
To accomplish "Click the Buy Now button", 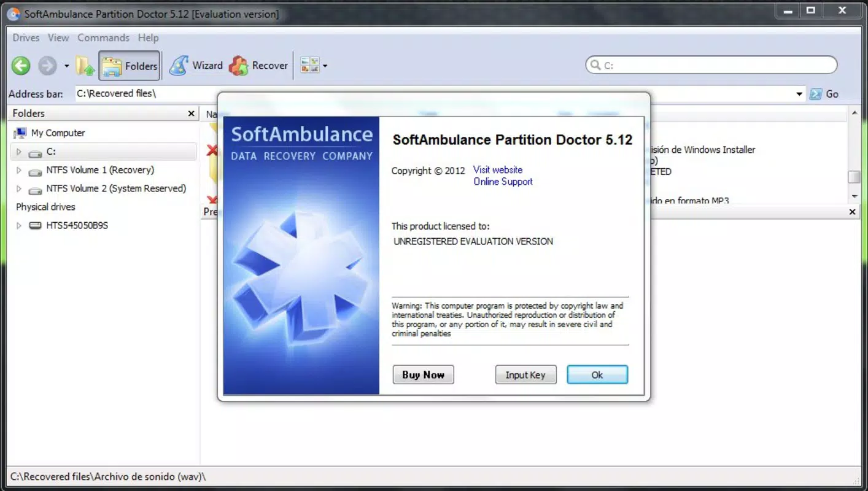I will pos(423,375).
